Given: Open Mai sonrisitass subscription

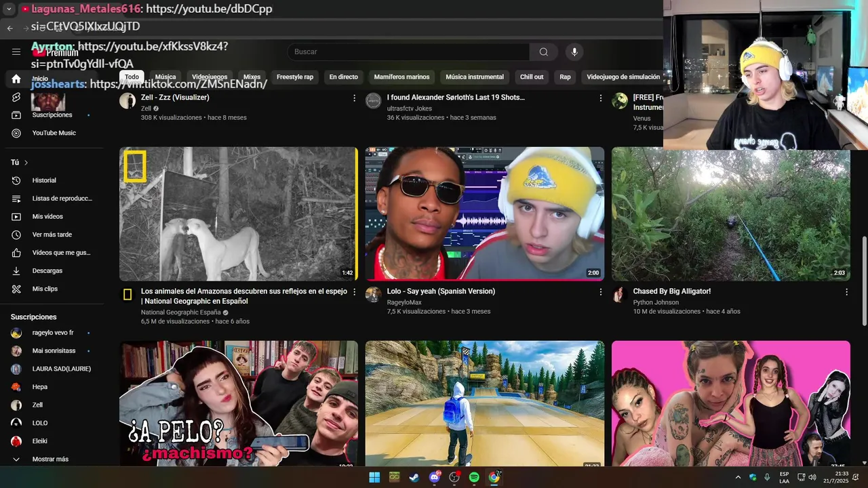Looking at the screenshot, I should tap(52, 351).
